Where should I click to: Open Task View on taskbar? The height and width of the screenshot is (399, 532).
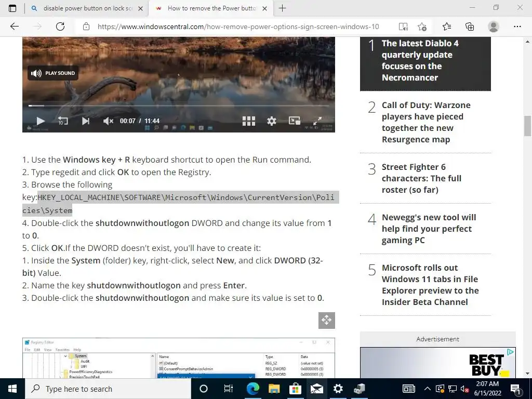(x=229, y=389)
